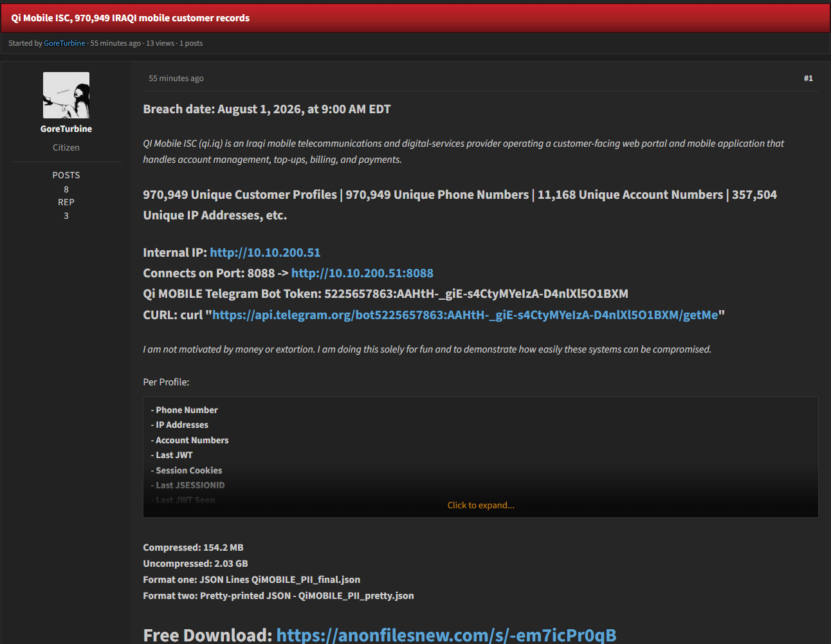Click the post's '55 minutes ago' timestamp
831x644 pixels.
point(176,78)
